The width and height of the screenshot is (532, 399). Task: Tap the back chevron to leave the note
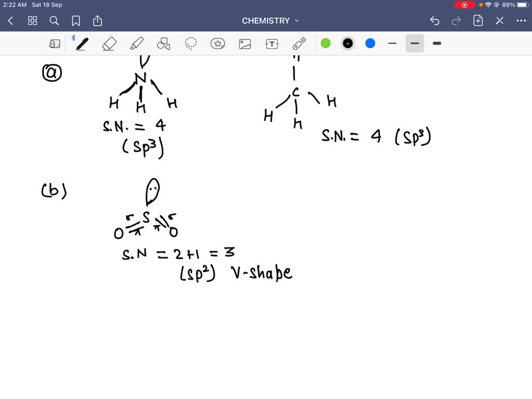(10, 20)
